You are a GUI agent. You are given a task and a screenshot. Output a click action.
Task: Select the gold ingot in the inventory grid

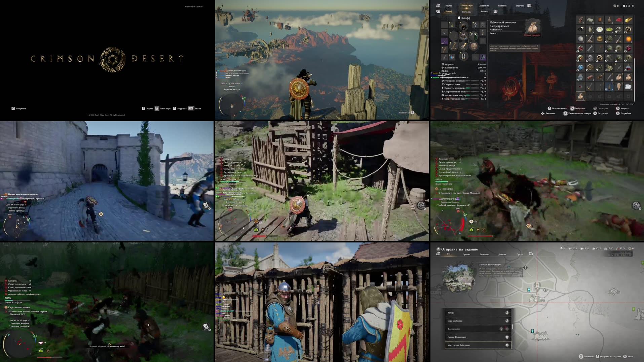(x=628, y=20)
